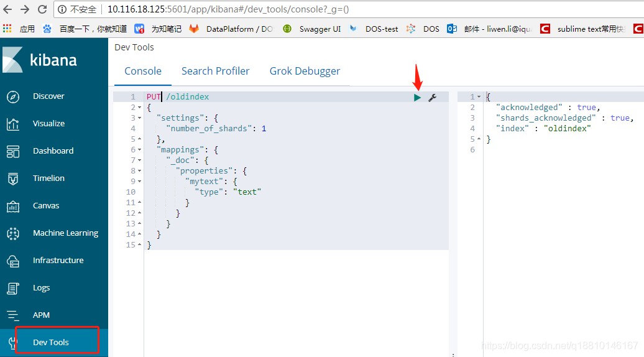Toggle fold arrow on output line 5
This screenshot has width=644, height=357.
click(x=479, y=139)
